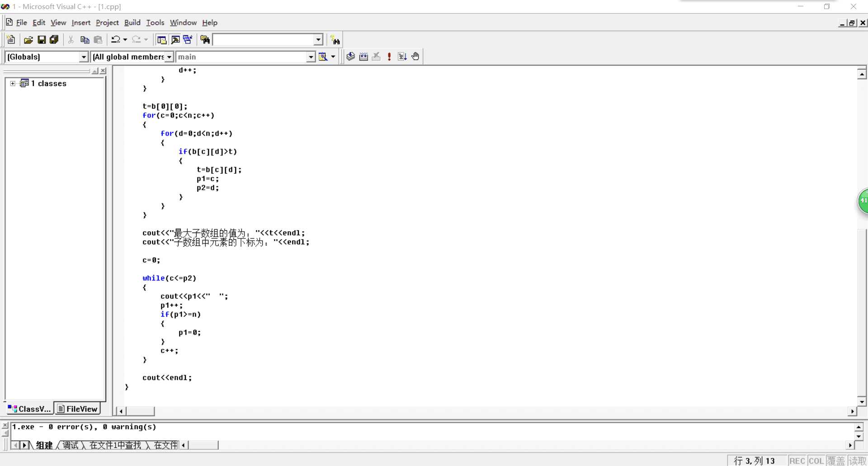Save the current file via the floppy icon

(41, 40)
